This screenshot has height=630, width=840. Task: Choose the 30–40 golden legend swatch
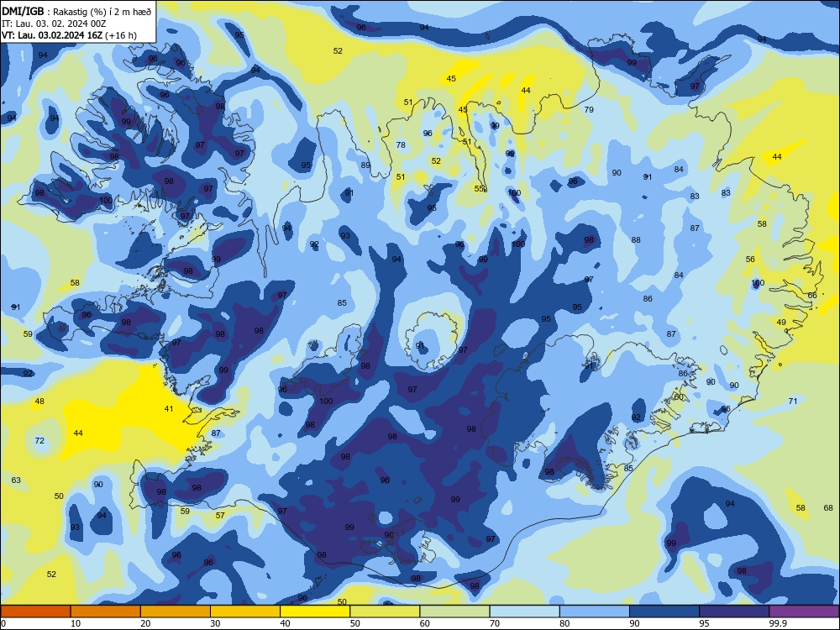245,612
